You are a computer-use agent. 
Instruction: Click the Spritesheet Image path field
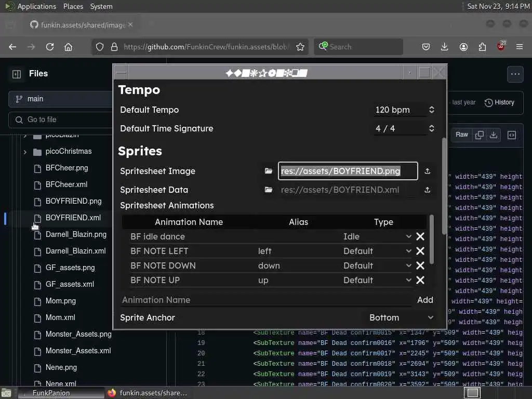[x=348, y=171]
